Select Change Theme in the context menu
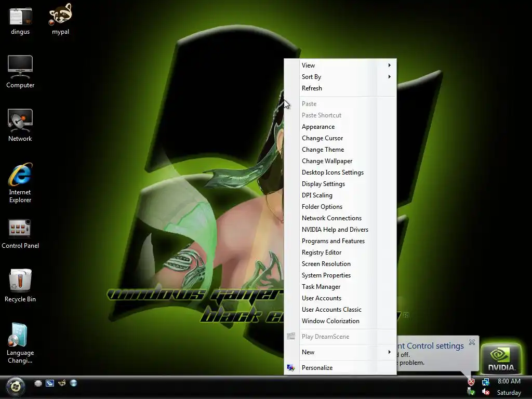The width and height of the screenshot is (532, 399). (340, 150)
